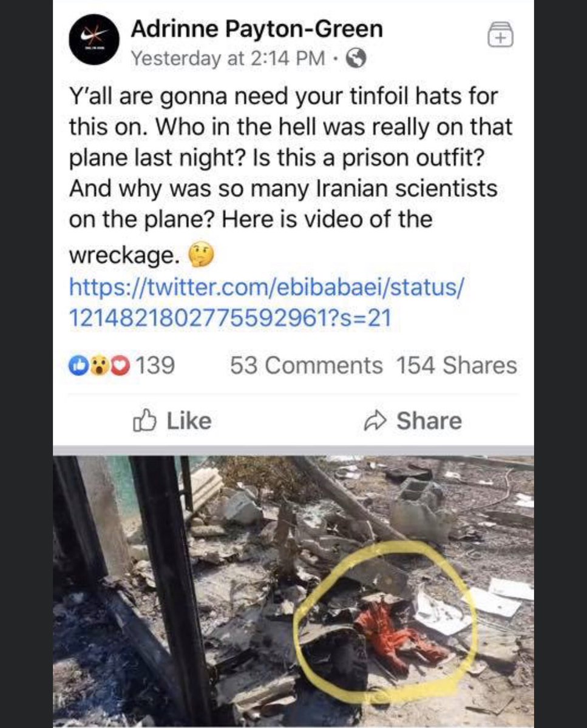587x728 pixels.
Task: View the 154 Shares list
Action: coord(456,366)
